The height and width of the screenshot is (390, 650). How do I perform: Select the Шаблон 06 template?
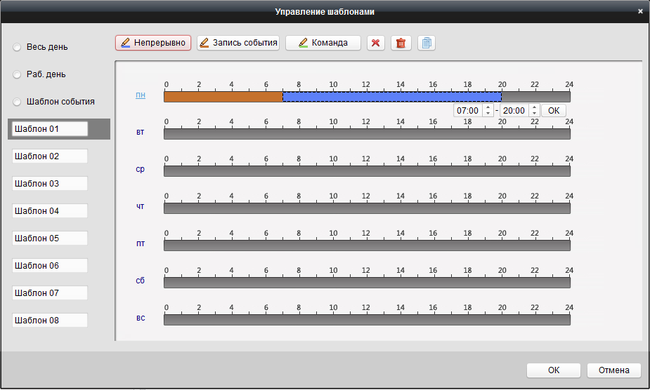point(50,266)
